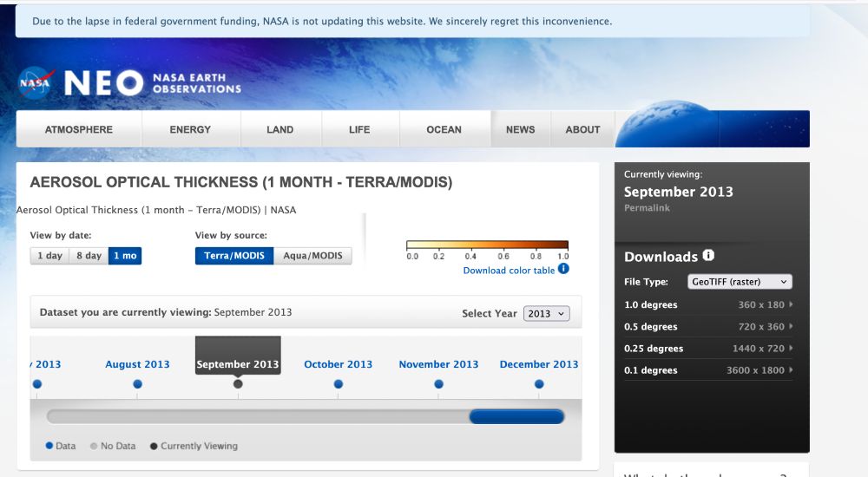Go to the About tab

(x=583, y=129)
